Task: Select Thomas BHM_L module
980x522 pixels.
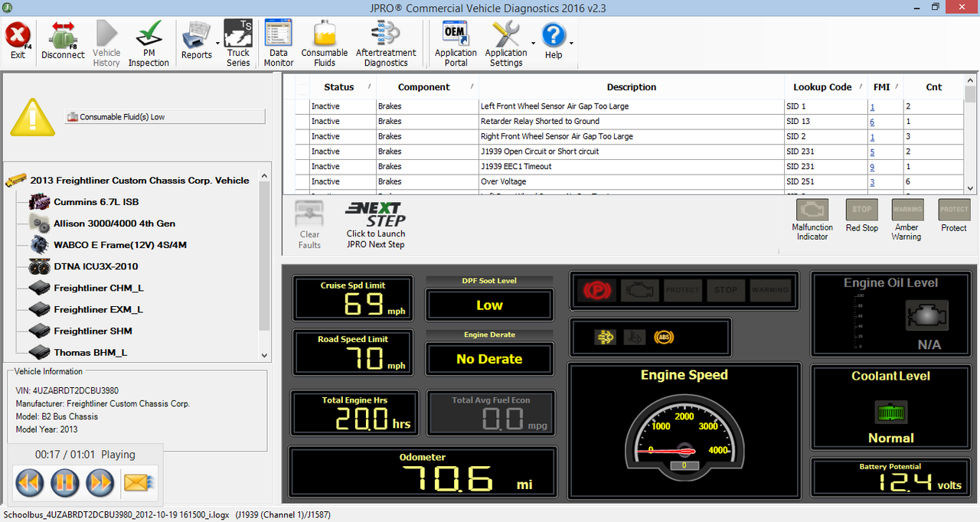Action: [x=90, y=352]
